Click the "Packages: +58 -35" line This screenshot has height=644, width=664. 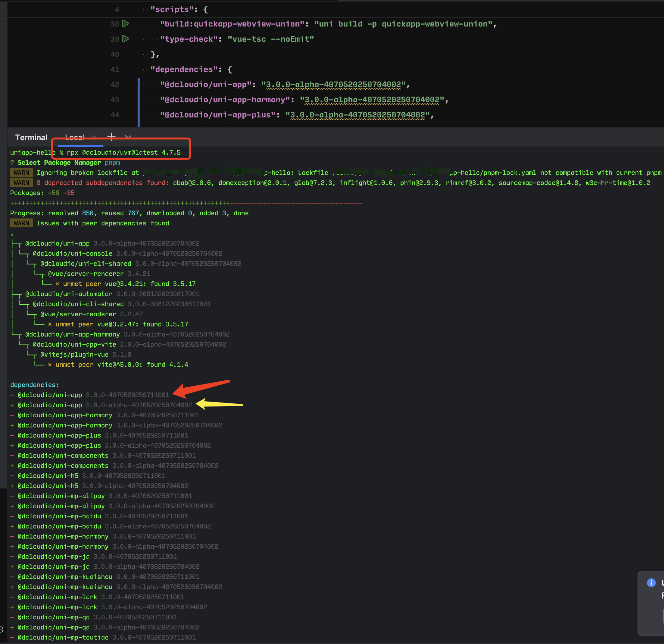[x=42, y=193]
